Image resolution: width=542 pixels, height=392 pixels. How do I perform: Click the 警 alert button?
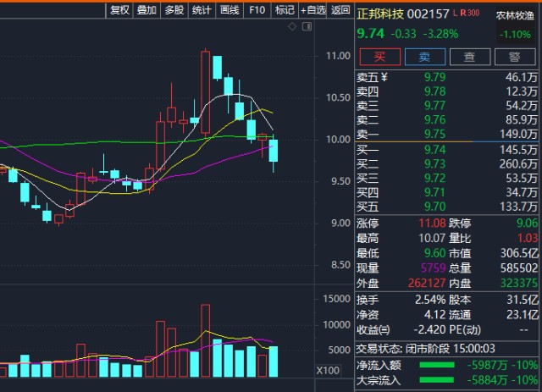click(x=515, y=57)
